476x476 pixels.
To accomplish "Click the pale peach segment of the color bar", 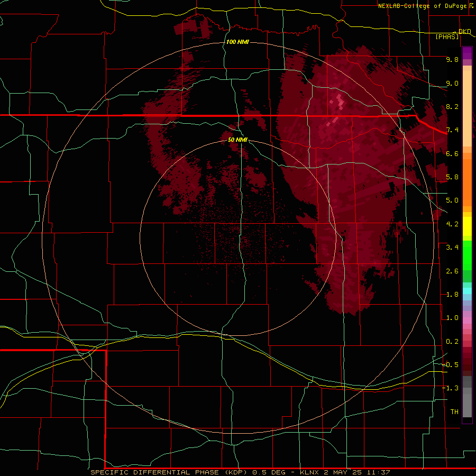I will tap(467, 108).
